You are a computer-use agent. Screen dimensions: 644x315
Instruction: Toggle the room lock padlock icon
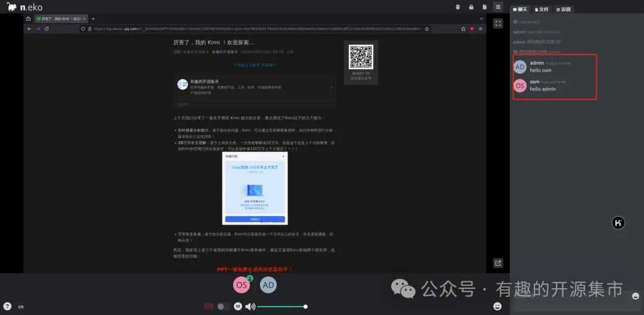click(472, 7)
